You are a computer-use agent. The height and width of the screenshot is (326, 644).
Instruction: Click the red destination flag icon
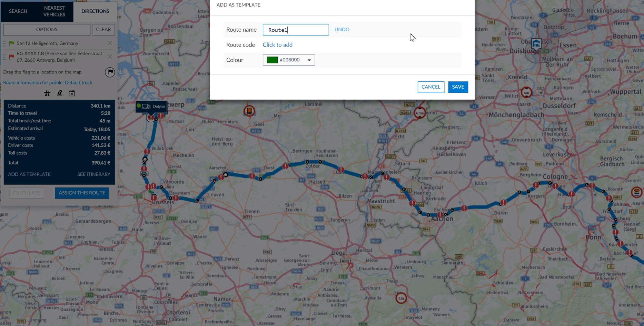12,57
